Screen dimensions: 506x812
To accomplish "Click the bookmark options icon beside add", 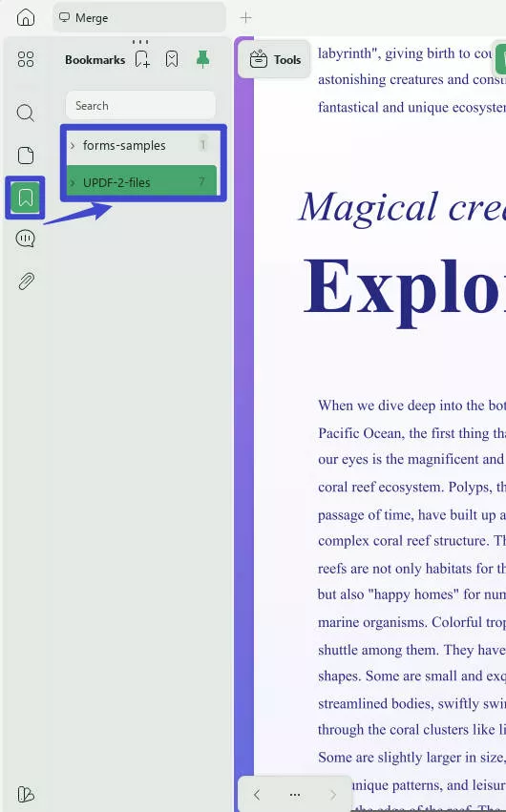I will point(172,59).
